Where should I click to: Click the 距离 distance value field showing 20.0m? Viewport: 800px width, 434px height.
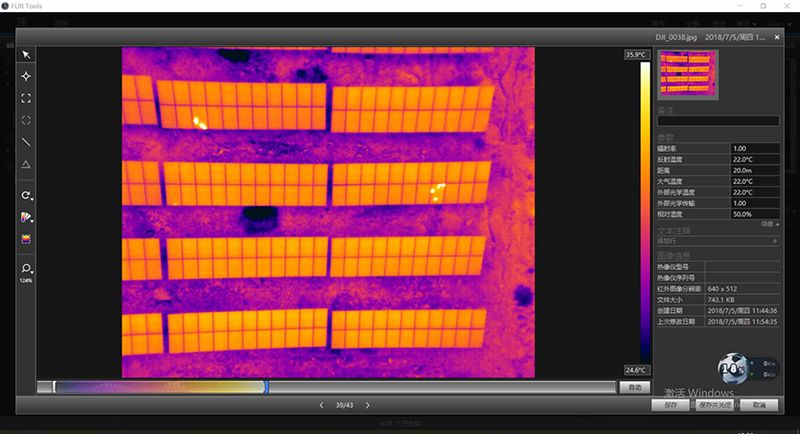(x=755, y=170)
